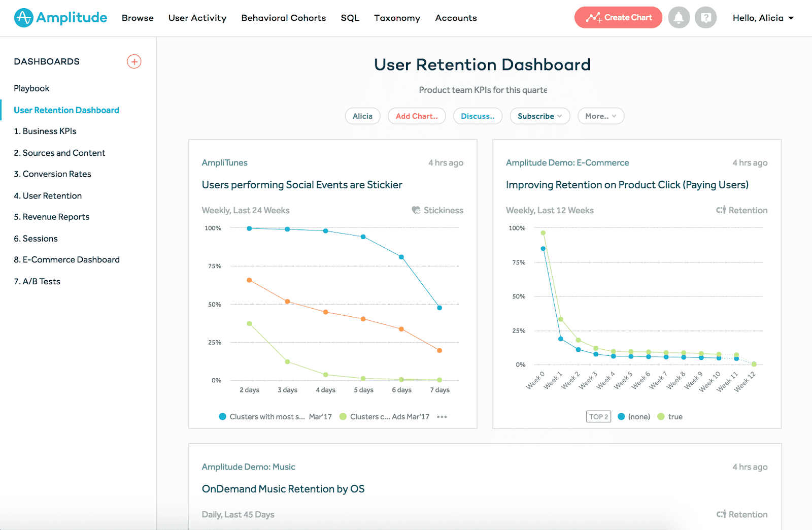Open the ellipsis menu on the Stickiness chart legend
Image resolution: width=812 pixels, height=530 pixels.
[x=442, y=416]
